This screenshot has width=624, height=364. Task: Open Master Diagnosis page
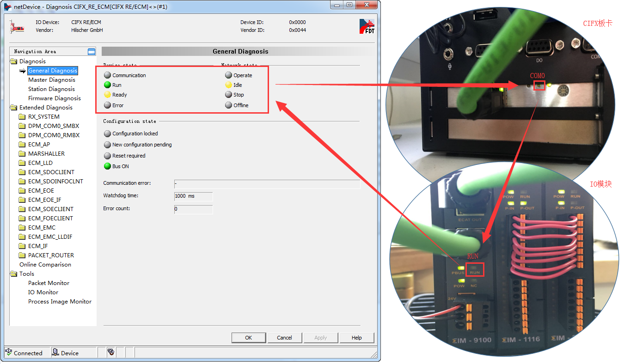51,80
